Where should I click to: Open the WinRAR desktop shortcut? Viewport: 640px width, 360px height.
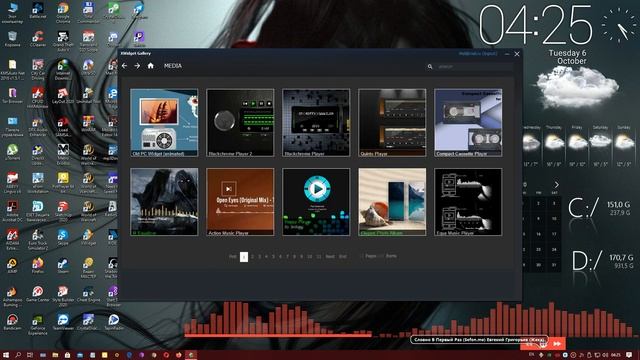88,124
